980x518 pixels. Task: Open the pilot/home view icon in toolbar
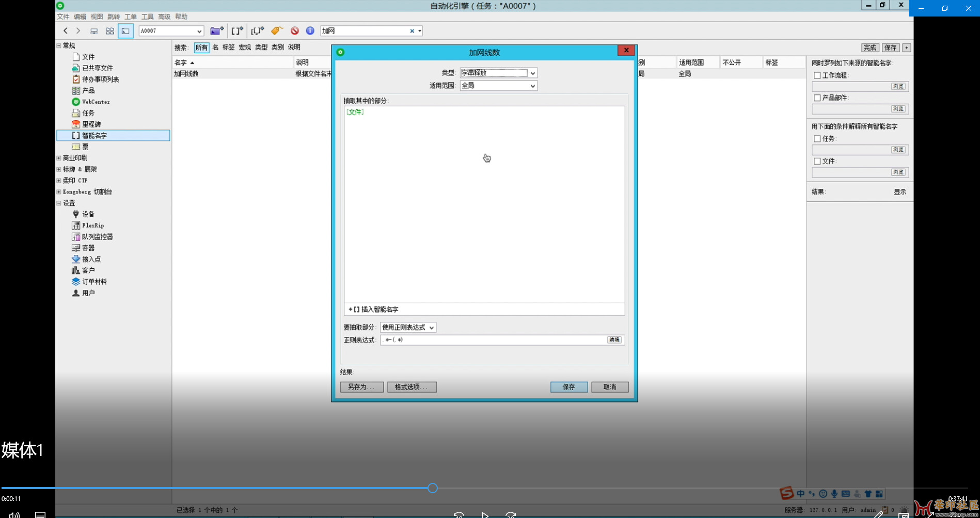point(94,31)
